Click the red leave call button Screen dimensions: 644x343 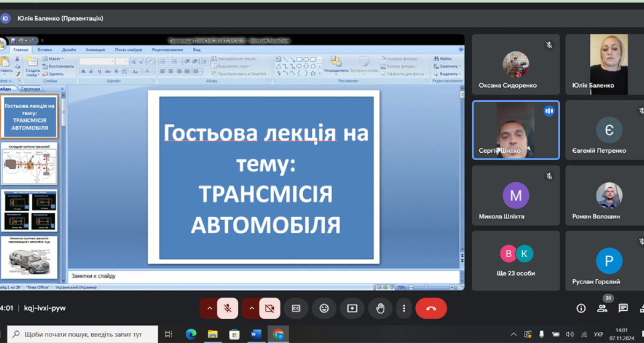point(431,308)
